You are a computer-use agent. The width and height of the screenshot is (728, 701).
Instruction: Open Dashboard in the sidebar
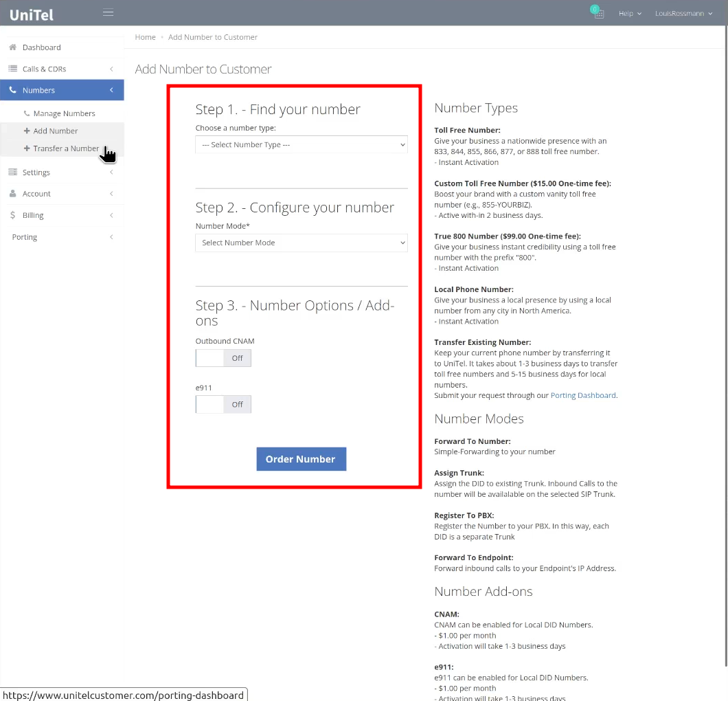(x=62, y=47)
